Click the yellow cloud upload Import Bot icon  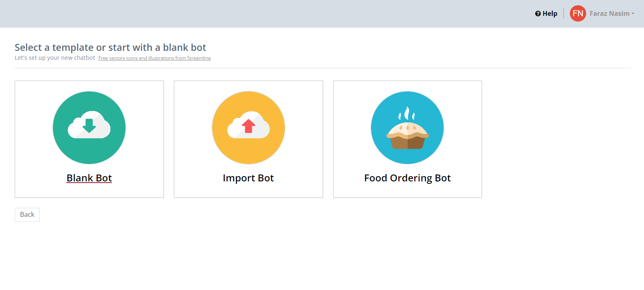[x=248, y=128]
